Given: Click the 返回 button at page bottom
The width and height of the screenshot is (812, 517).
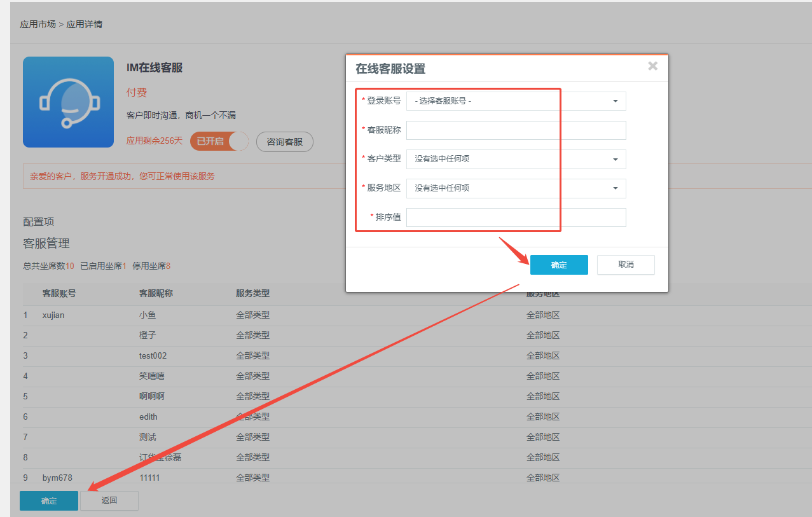Looking at the screenshot, I should click(x=109, y=500).
